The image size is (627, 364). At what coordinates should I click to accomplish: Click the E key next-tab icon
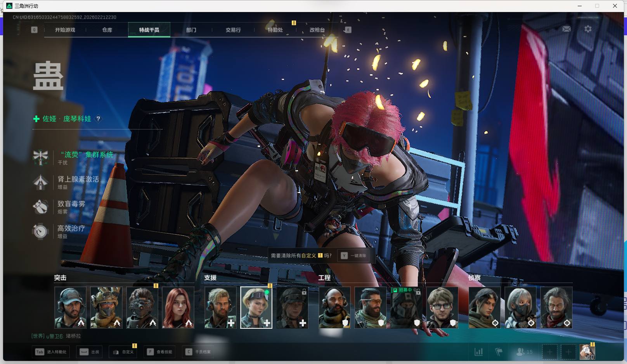click(x=348, y=30)
